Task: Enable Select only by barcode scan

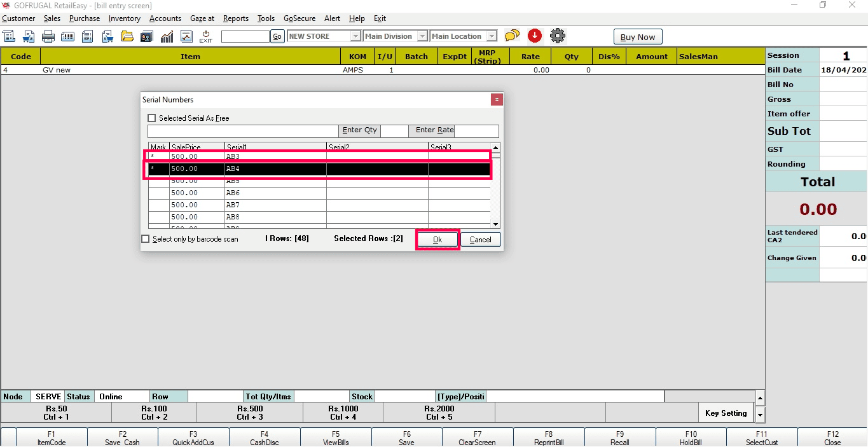Action: click(x=146, y=239)
